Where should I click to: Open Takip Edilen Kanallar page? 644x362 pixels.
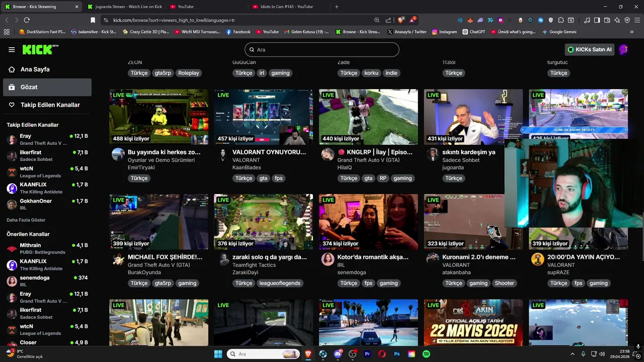tap(47, 105)
